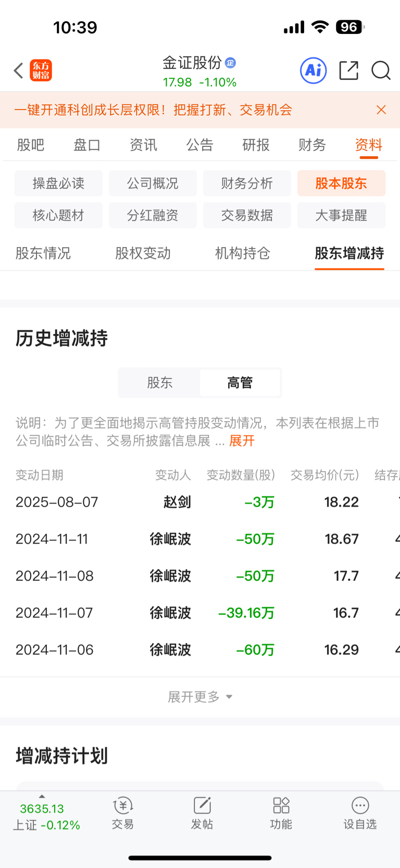Select the 16.7 price cell
Image resolution: width=400 pixels, height=868 pixels.
point(346,613)
